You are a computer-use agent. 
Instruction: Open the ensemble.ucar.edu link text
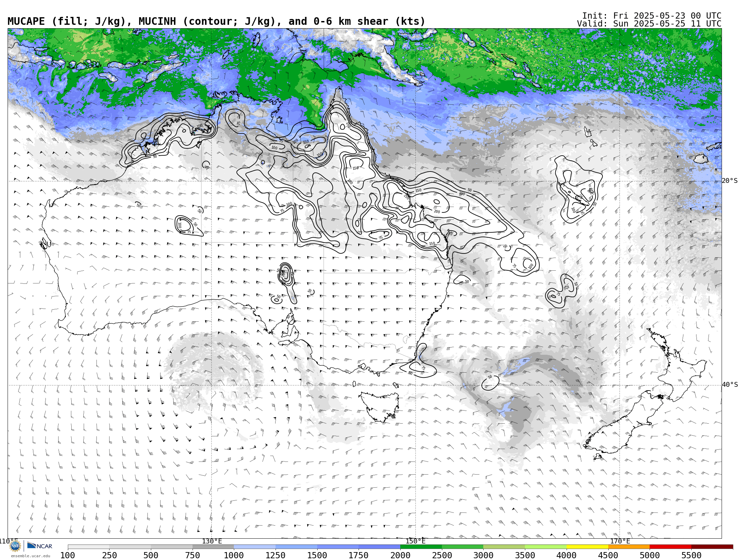pos(30,556)
